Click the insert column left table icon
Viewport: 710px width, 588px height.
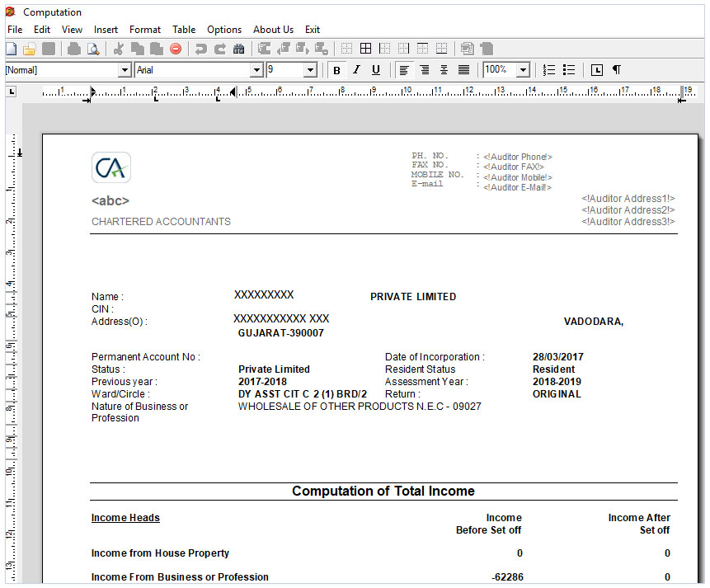284,49
